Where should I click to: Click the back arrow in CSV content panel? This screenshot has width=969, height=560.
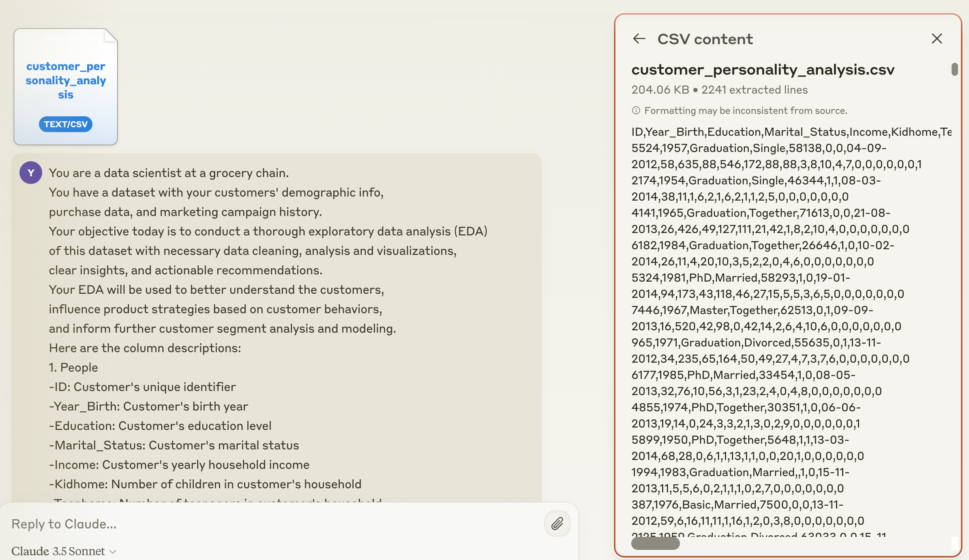(x=639, y=39)
